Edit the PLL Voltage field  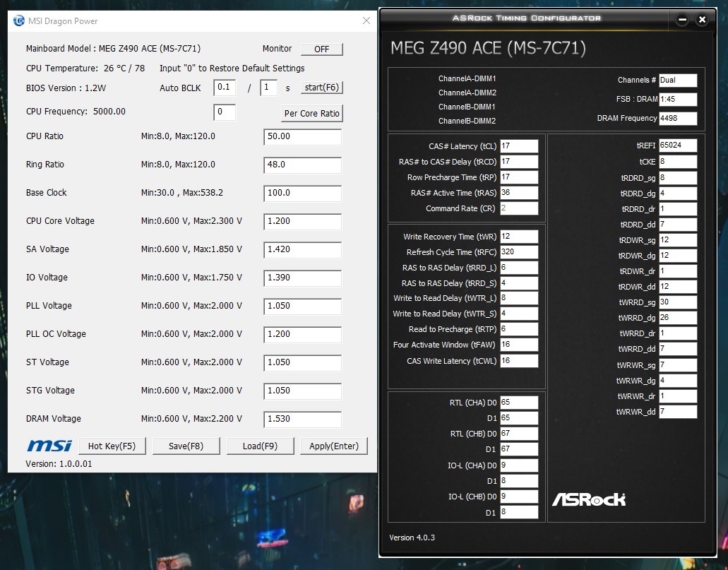click(303, 306)
